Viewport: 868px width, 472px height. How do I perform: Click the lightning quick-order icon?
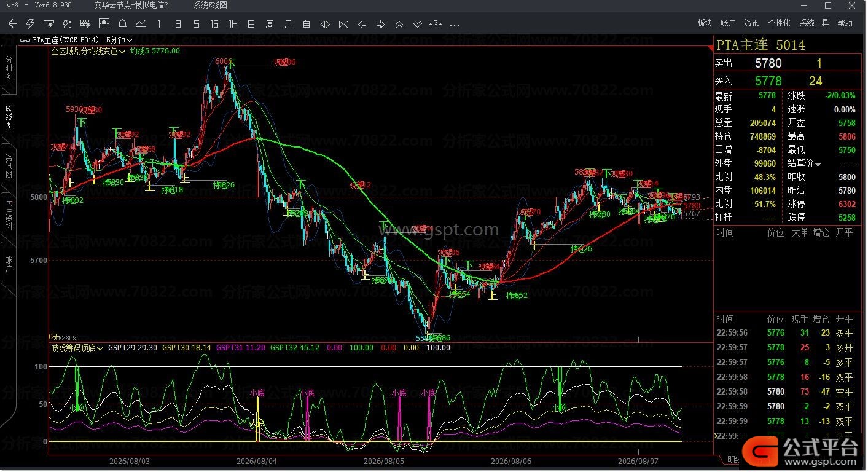point(30,24)
